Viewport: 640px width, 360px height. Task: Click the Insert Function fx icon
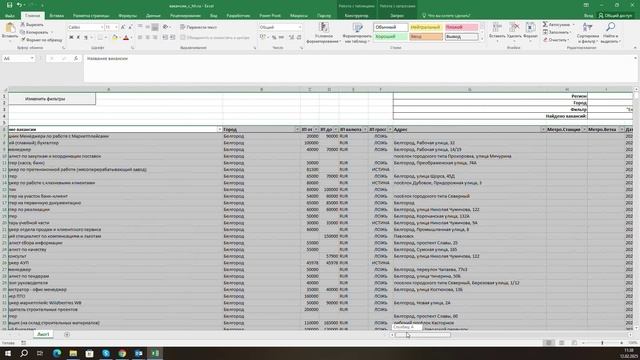(76, 59)
